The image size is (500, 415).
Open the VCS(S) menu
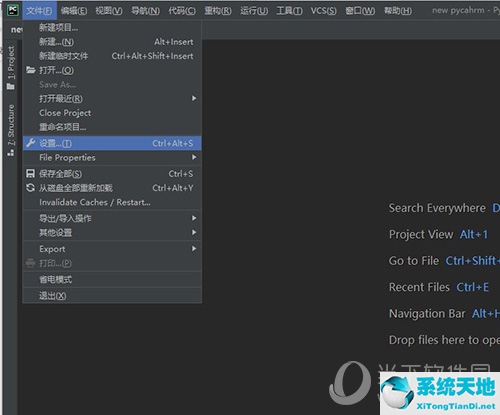pyautogui.click(x=323, y=11)
